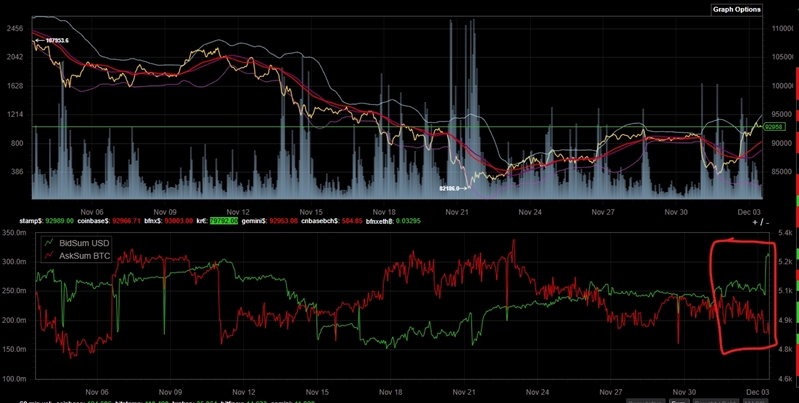This screenshot has width=799, height=403.
Task: Toggle the BidSum USD legend series
Action: pyautogui.click(x=77, y=243)
